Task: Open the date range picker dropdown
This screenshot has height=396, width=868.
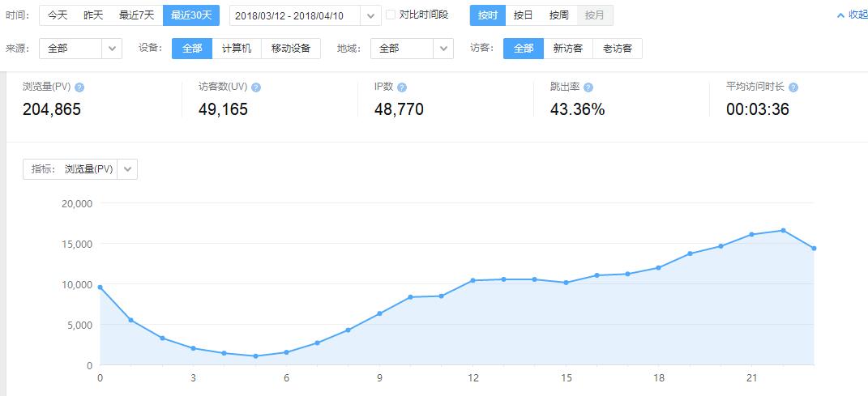Action: (x=370, y=15)
